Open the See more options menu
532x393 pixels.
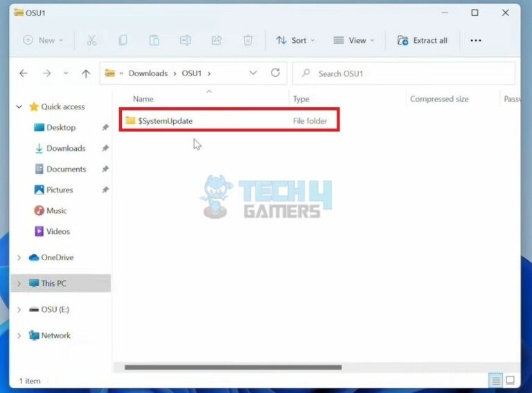tap(475, 41)
